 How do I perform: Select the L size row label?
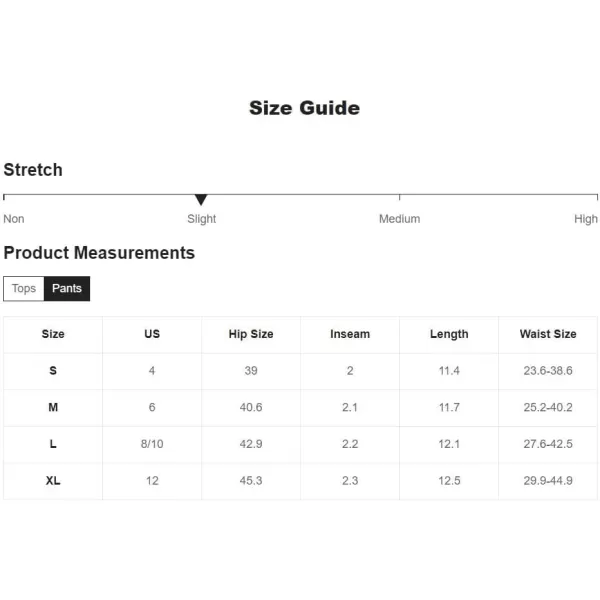point(53,444)
